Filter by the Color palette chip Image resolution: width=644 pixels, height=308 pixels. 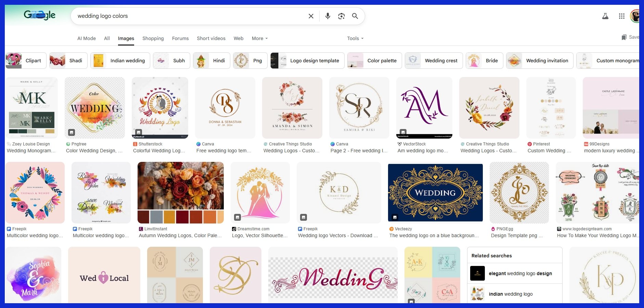click(374, 61)
